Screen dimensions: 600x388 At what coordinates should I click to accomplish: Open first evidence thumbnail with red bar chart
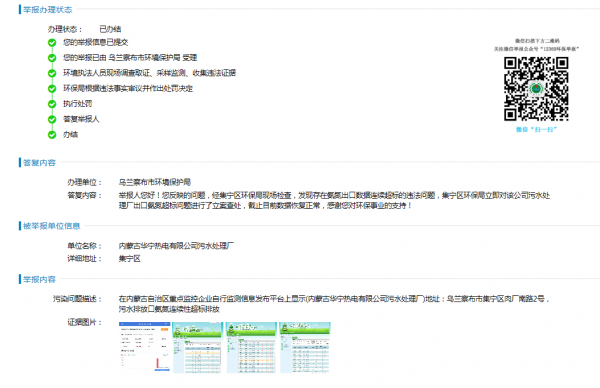tap(145, 347)
